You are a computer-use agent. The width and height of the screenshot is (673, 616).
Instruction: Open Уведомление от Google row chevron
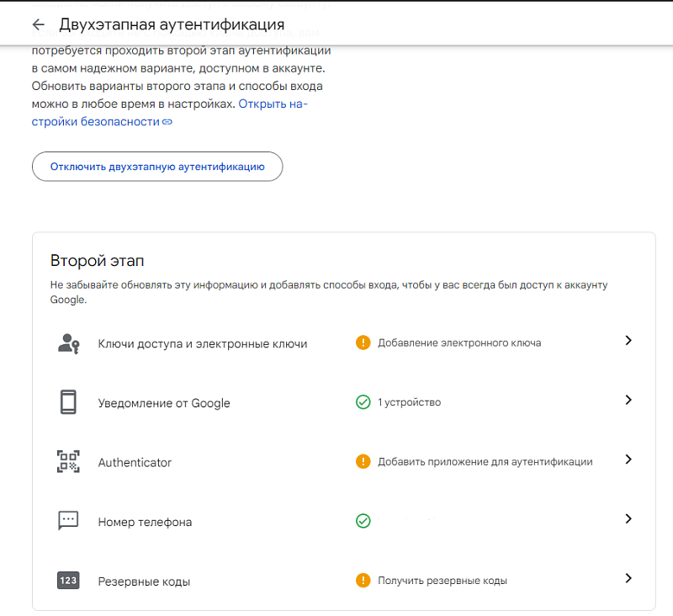point(628,401)
